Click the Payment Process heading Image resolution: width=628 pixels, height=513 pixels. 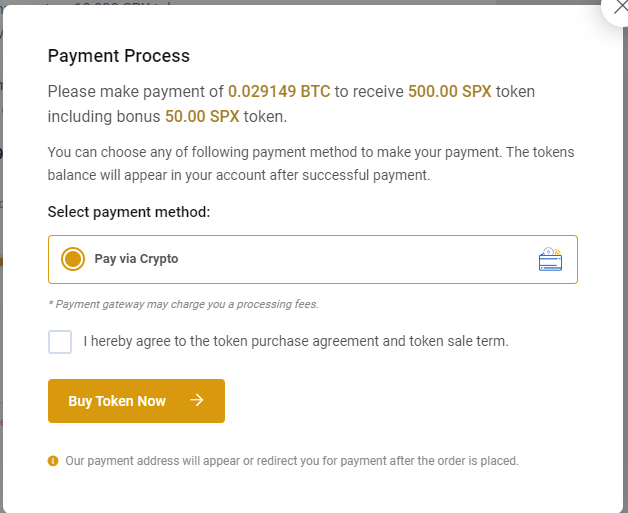click(x=118, y=56)
